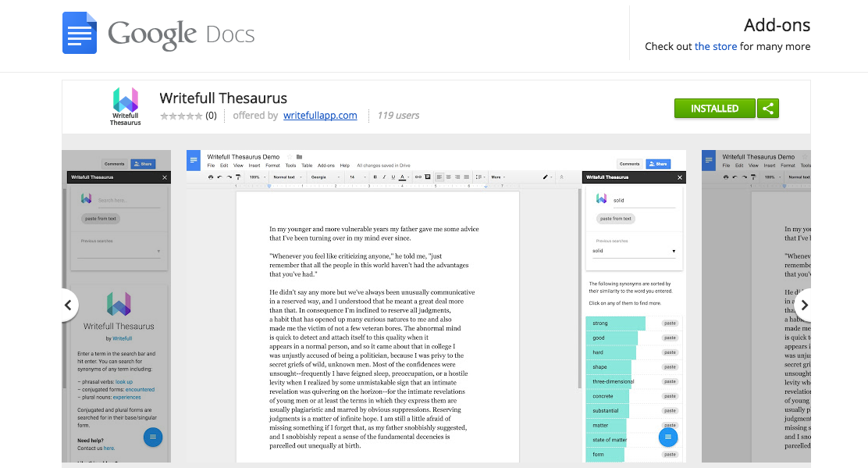This screenshot has width=868, height=468.
Task: Open the Help menu in center screenshot
Action: click(x=345, y=166)
